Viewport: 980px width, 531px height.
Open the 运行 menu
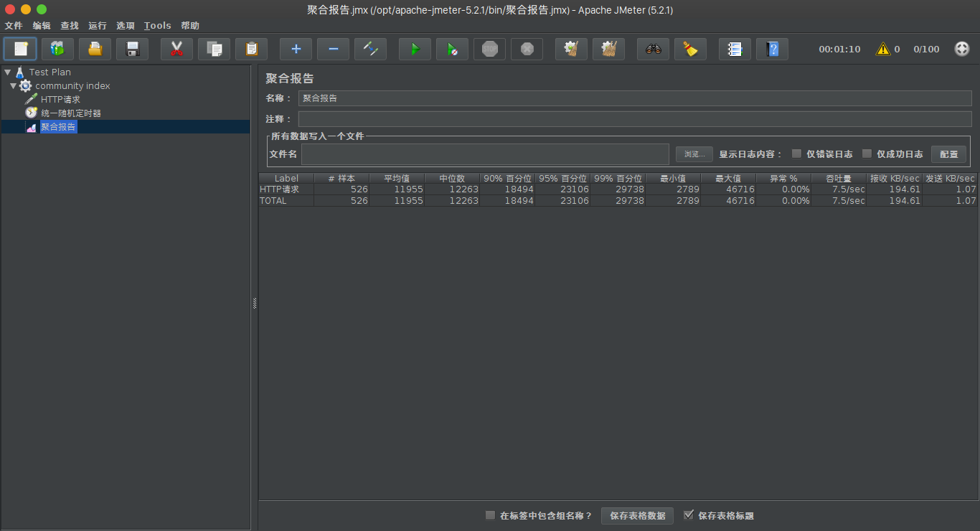(98, 26)
